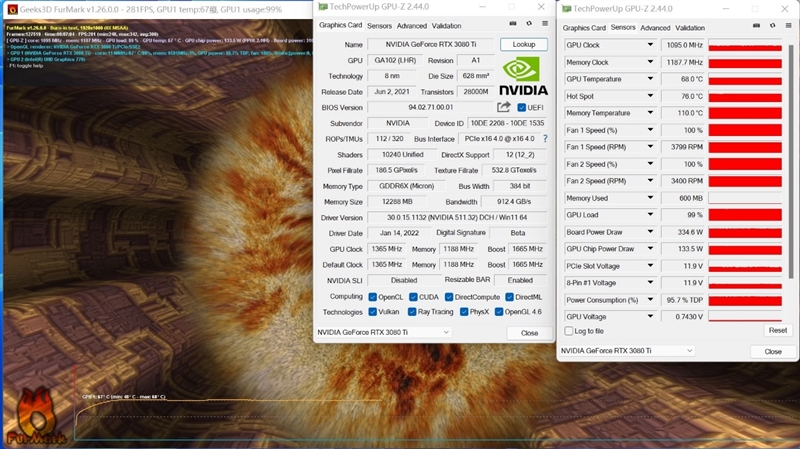
Task: Open the Hot Spot sensor dropdown
Action: click(x=650, y=96)
